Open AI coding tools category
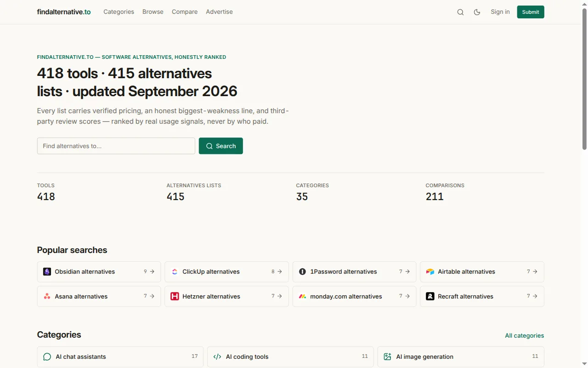The width and height of the screenshot is (588, 368). 291,357
